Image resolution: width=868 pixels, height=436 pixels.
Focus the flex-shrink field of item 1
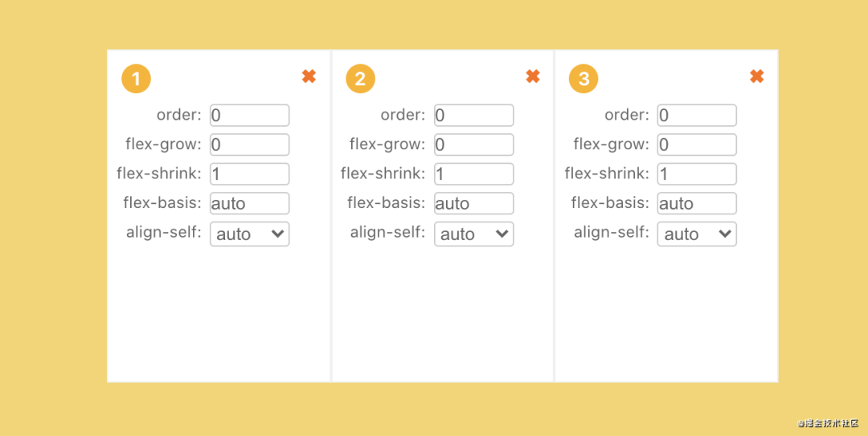[250, 173]
